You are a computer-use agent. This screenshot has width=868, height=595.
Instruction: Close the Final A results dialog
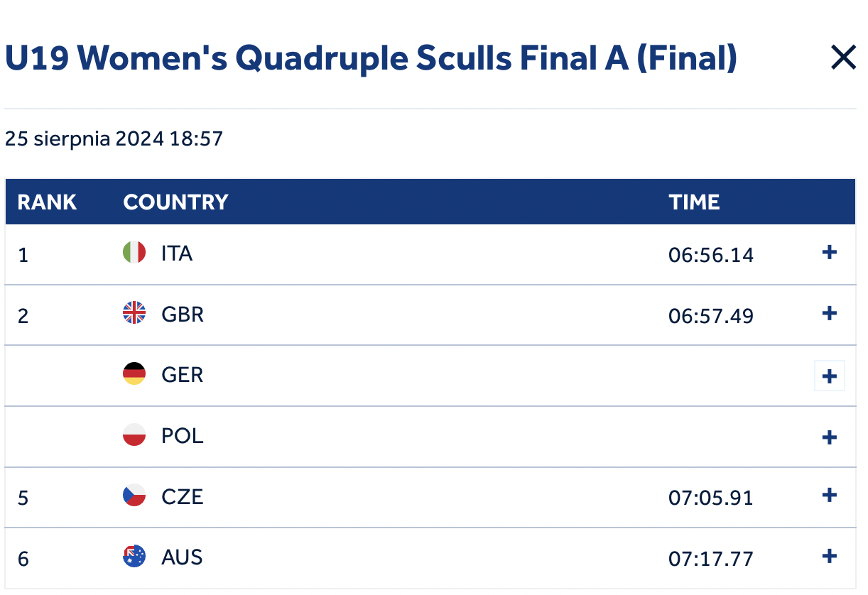[x=843, y=58]
